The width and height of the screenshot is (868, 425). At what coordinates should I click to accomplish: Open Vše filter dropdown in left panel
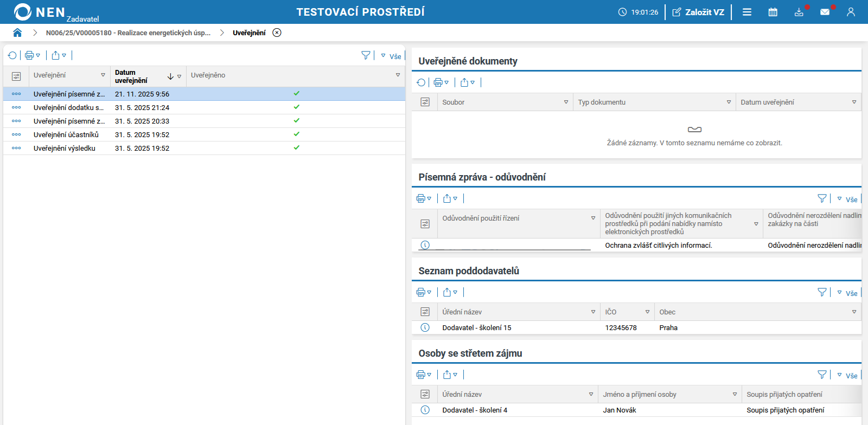[x=392, y=56]
